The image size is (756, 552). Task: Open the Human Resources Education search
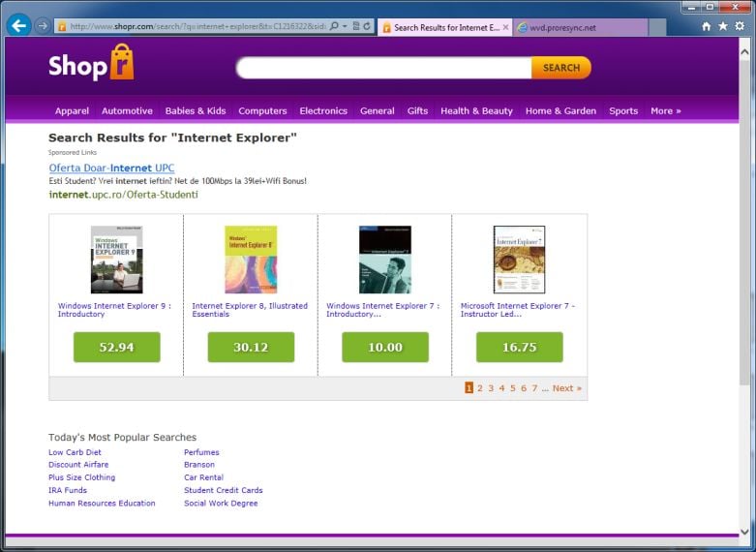click(x=102, y=503)
